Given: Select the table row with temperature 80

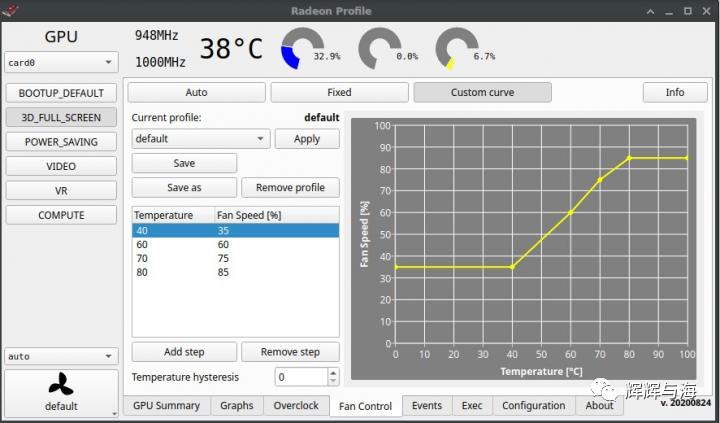Looking at the screenshot, I should coord(236,272).
